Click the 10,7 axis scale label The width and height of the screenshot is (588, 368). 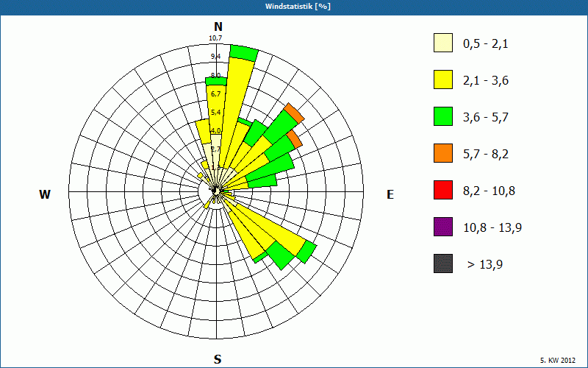pos(215,38)
